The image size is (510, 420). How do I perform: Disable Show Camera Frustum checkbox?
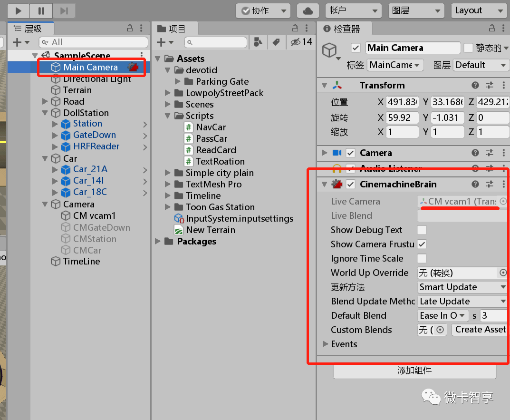[x=422, y=244]
